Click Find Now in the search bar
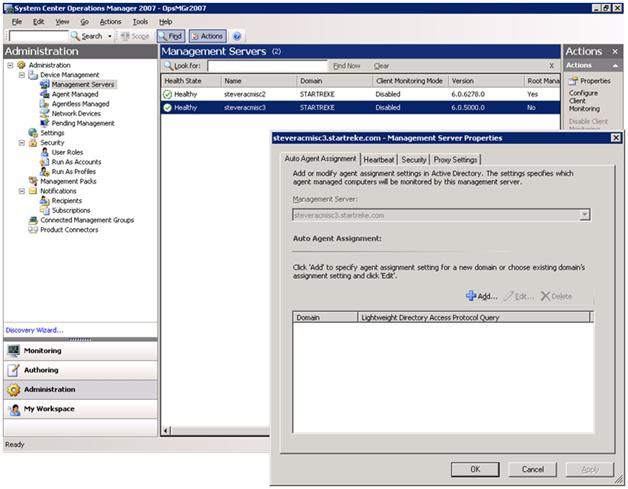 [346, 66]
